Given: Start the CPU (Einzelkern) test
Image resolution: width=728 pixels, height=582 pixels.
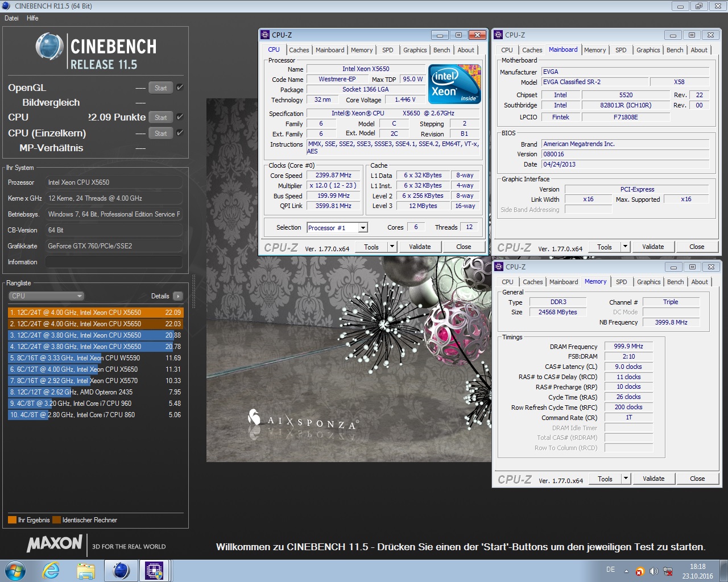Looking at the screenshot, I should click(x=161, y=134).
